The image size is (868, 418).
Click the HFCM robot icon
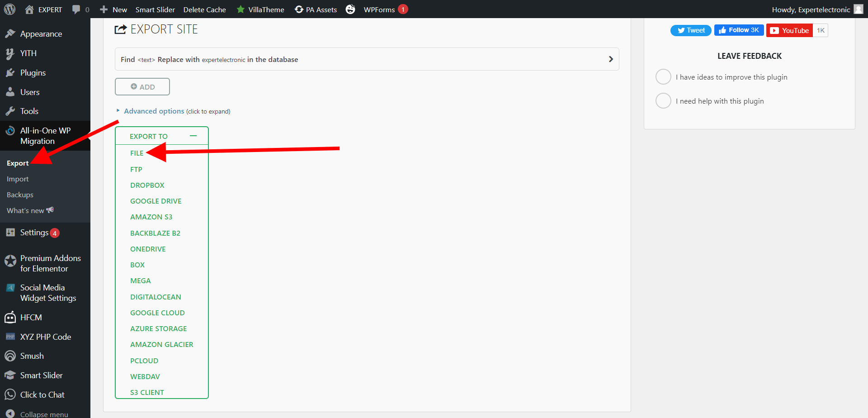pyautogui.click(x=10, y=318)
